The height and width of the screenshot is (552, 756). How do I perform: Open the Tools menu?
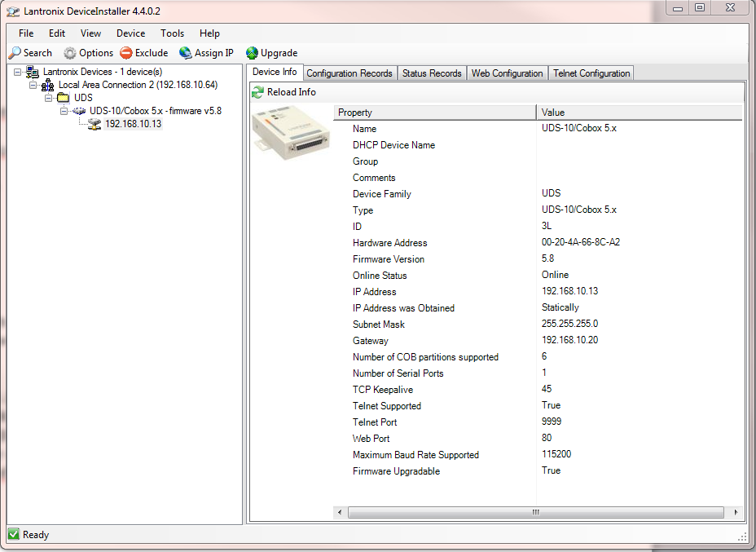172,33
